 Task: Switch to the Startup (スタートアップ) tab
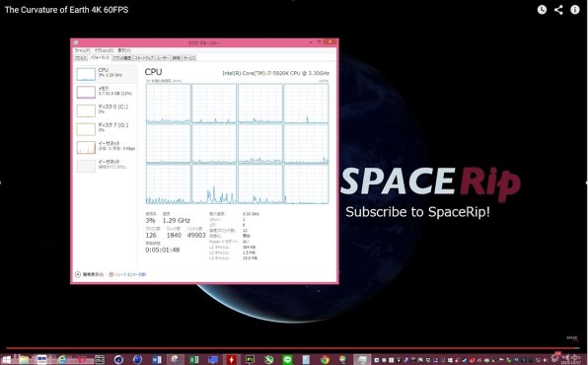pos(144,58)
